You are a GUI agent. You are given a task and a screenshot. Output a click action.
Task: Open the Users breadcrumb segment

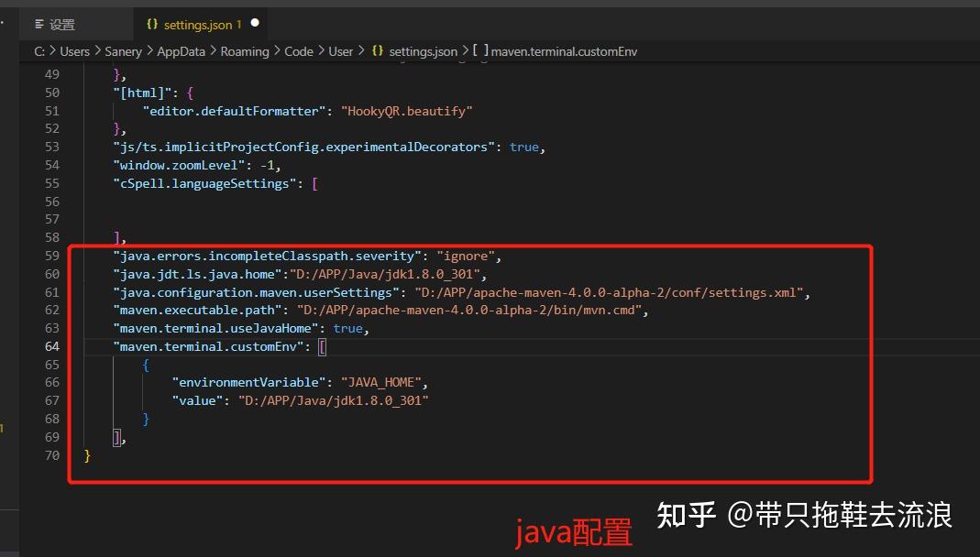coord(74,51)
